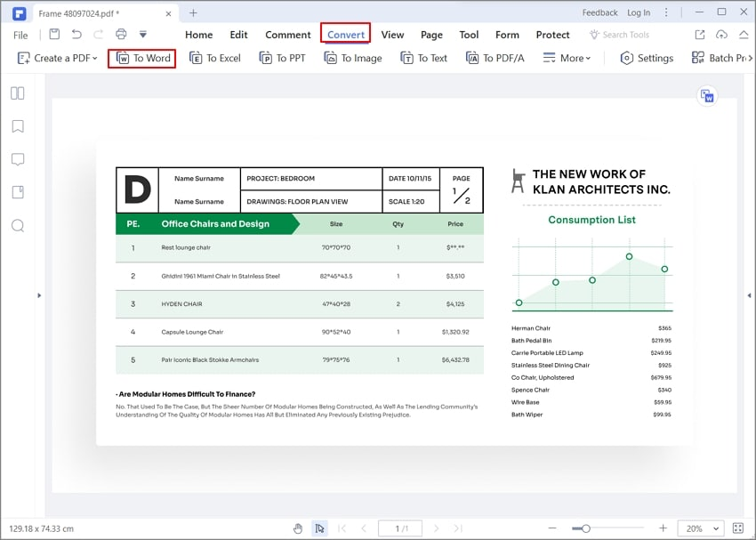
Task: Open the zoom percentage dropdown
Action: [701, 528]
